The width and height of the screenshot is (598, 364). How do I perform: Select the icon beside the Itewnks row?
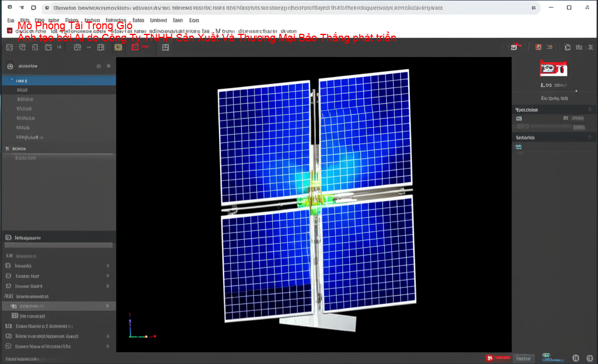click(8, 265)
